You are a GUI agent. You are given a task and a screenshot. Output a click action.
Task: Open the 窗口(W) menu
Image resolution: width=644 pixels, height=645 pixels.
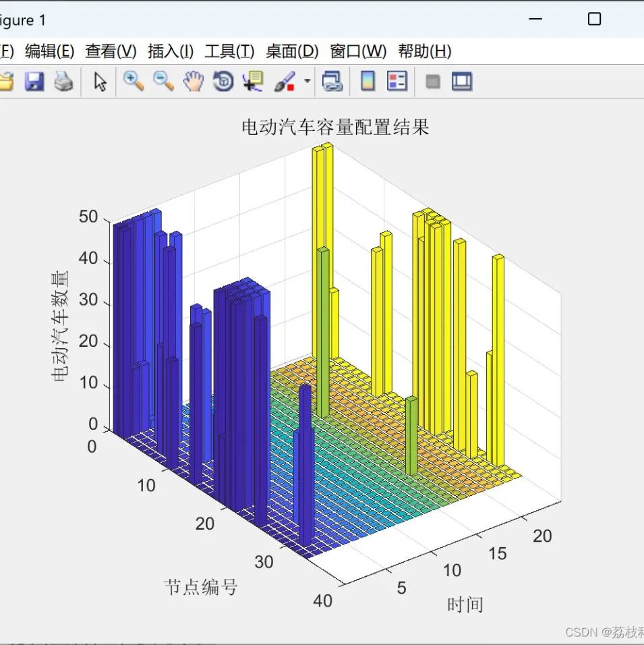[358, 51]
